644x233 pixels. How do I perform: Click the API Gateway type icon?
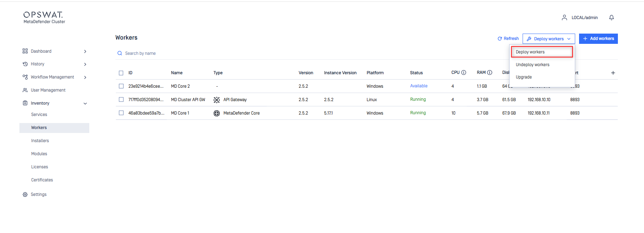pyautogui.click(x=217, y=100)
